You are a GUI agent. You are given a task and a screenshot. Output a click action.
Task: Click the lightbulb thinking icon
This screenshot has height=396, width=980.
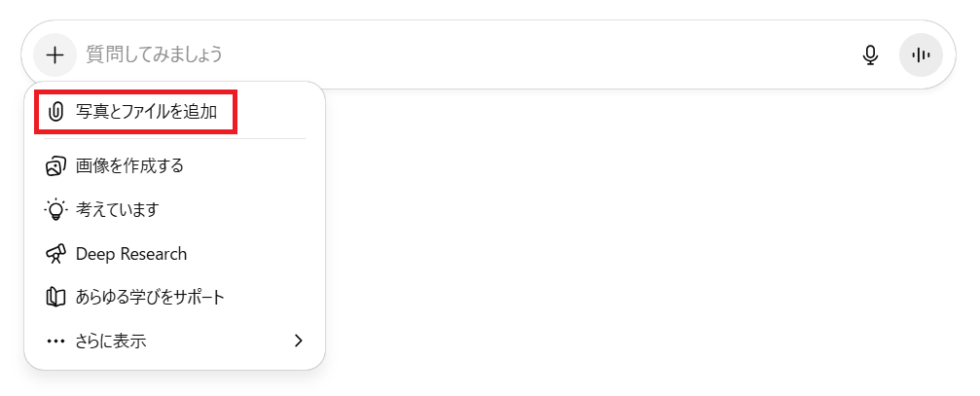(x=55, y=210)
